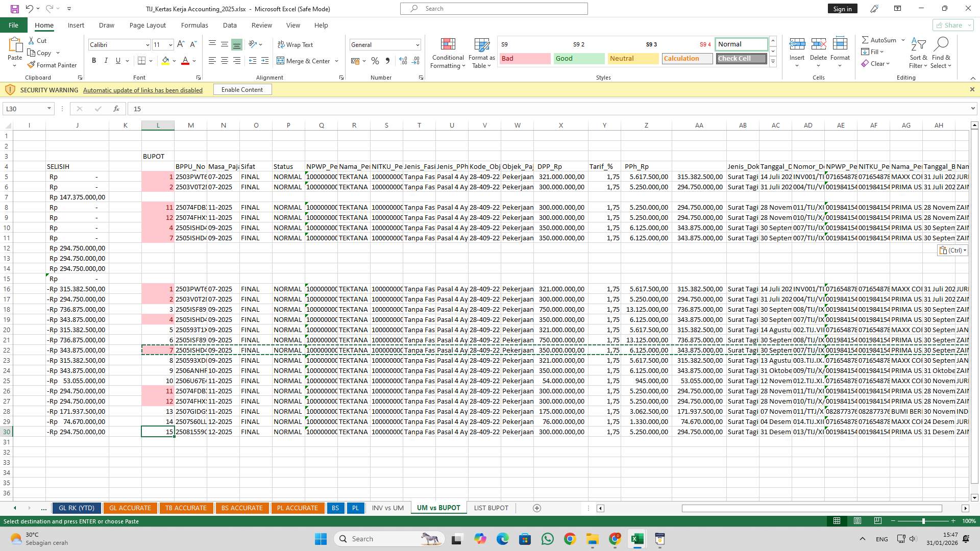This screenshot has height=551, width=980.
Task: Open the LIST BUPOT sheet tab
Action: (491, 508)
